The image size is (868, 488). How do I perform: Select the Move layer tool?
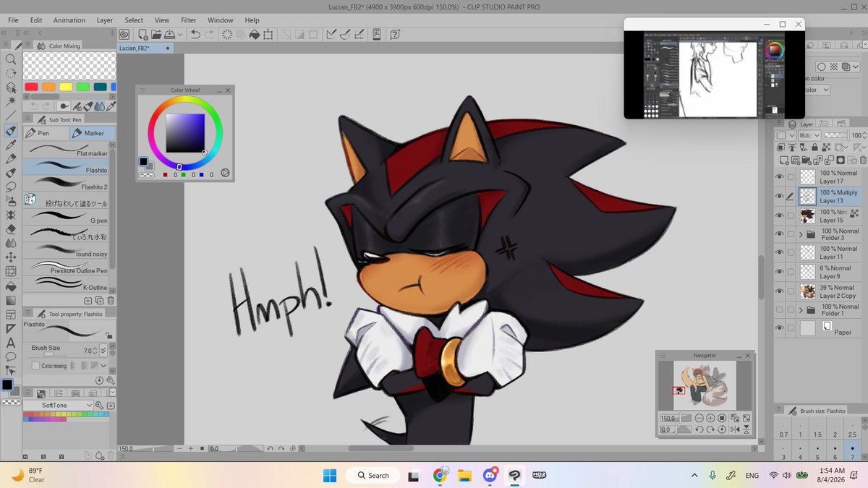11,258
